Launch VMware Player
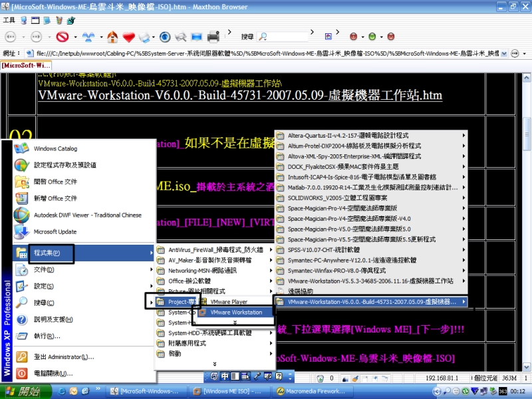This screenshot has width=532, height=399. 235,302
